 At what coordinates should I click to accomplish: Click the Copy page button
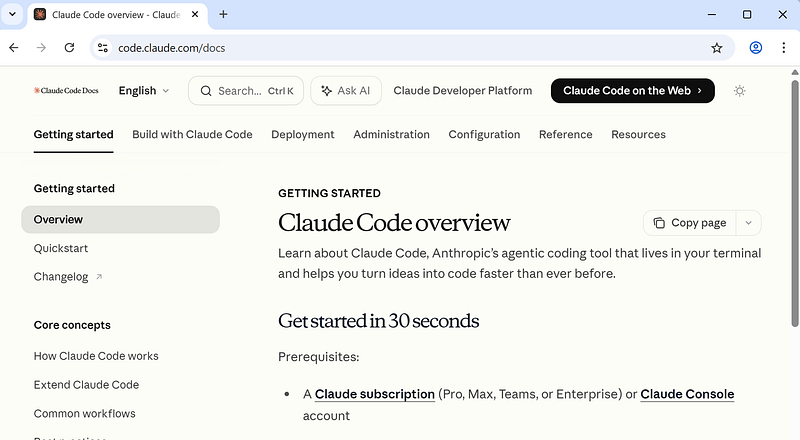(690, 223)
